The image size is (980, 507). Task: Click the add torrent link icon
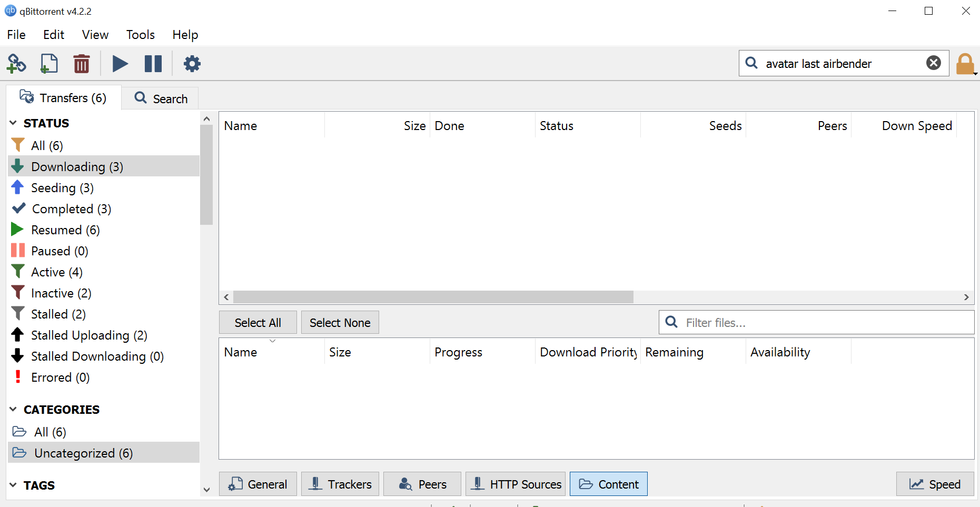pyautogui.click(x=16, y=63)
